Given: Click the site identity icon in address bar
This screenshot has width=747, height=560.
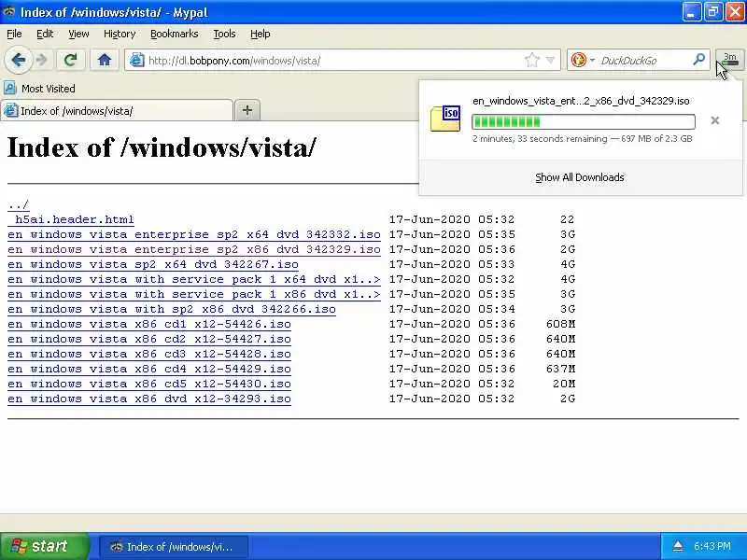Looking at the screenshot, I should click(x=137, y=60).
